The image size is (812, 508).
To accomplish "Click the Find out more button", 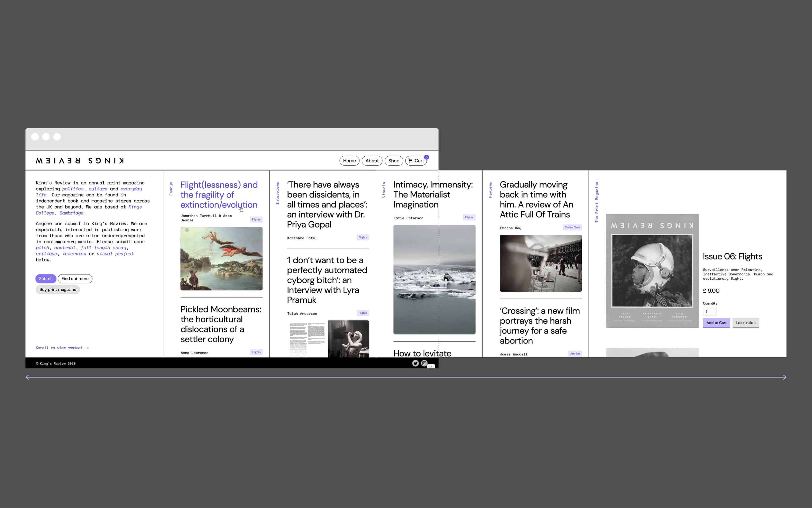I will 75,279.
